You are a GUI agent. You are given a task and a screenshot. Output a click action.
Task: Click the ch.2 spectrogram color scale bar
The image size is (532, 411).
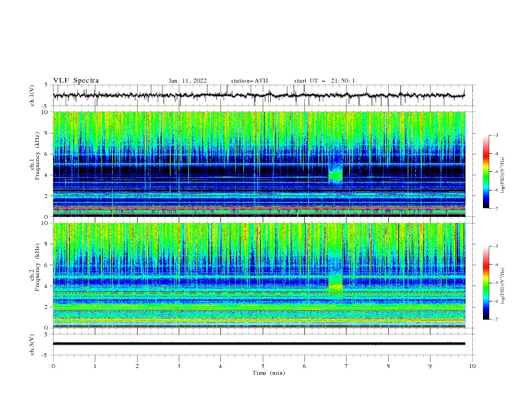(486, 283)
